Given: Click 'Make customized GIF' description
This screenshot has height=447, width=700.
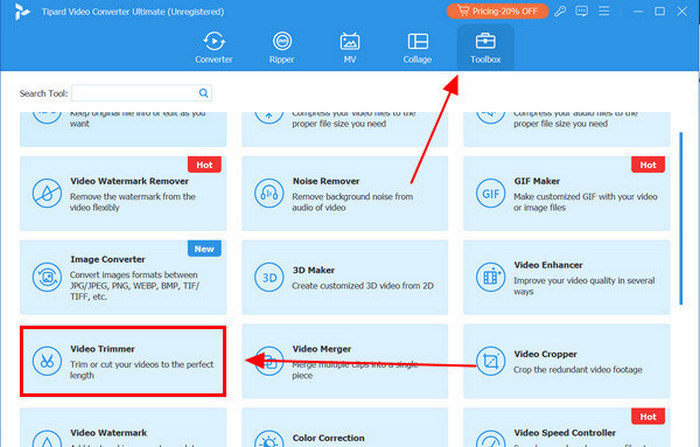Looking at the screenshot, I should [585, 202].
